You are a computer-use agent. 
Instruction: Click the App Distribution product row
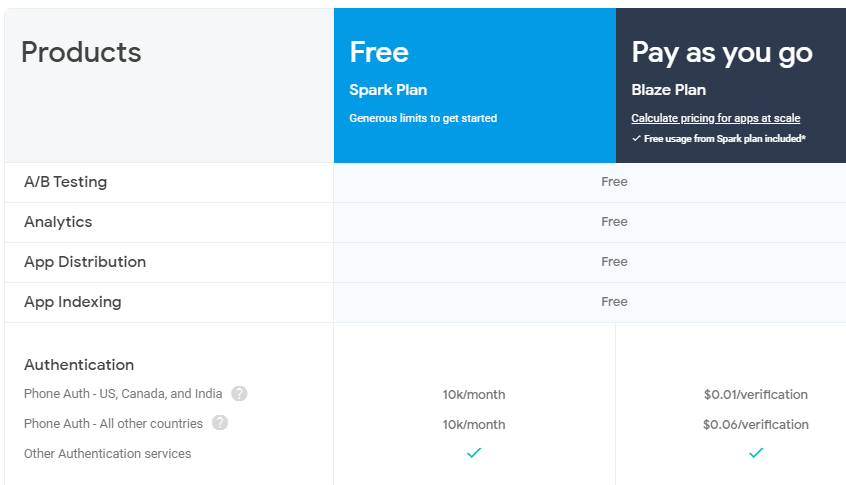425,262
